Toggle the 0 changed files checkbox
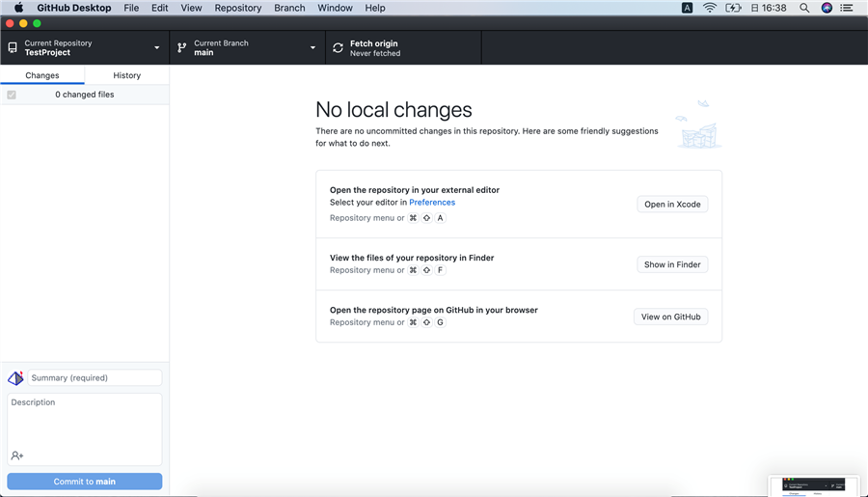 click(x=12, y=95)
